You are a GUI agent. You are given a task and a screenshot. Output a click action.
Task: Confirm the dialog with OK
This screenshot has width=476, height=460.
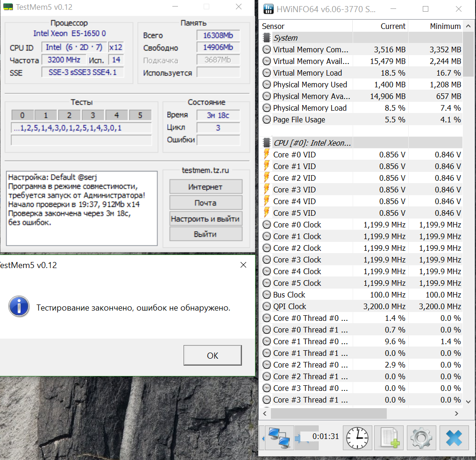pyautogui.click(x=213, y=355)
